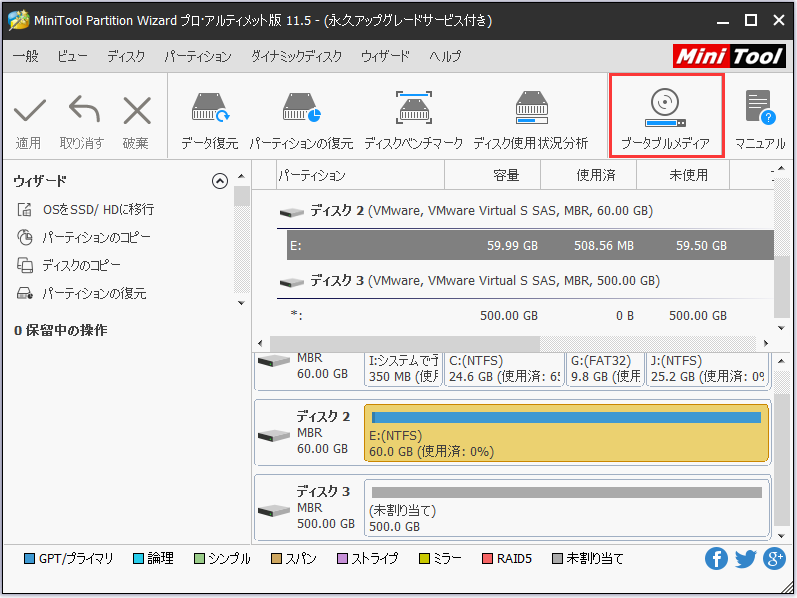
Task: Click partition list horizontal scrollbar left arrow
Action: pos(260,344)
